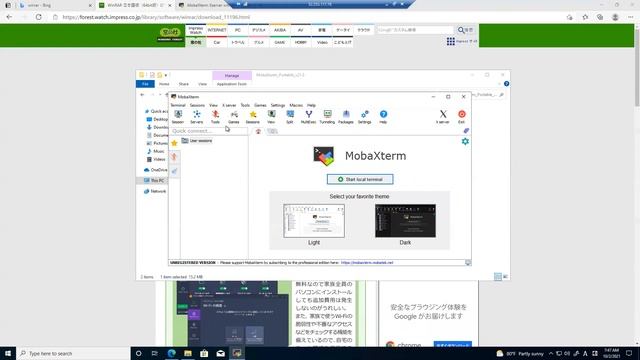Open the Packages toolbar icon

[x=346, y=117]
